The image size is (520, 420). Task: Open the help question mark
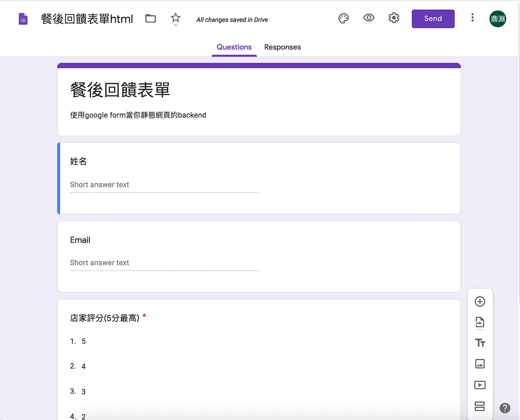(x=505, y=408)
